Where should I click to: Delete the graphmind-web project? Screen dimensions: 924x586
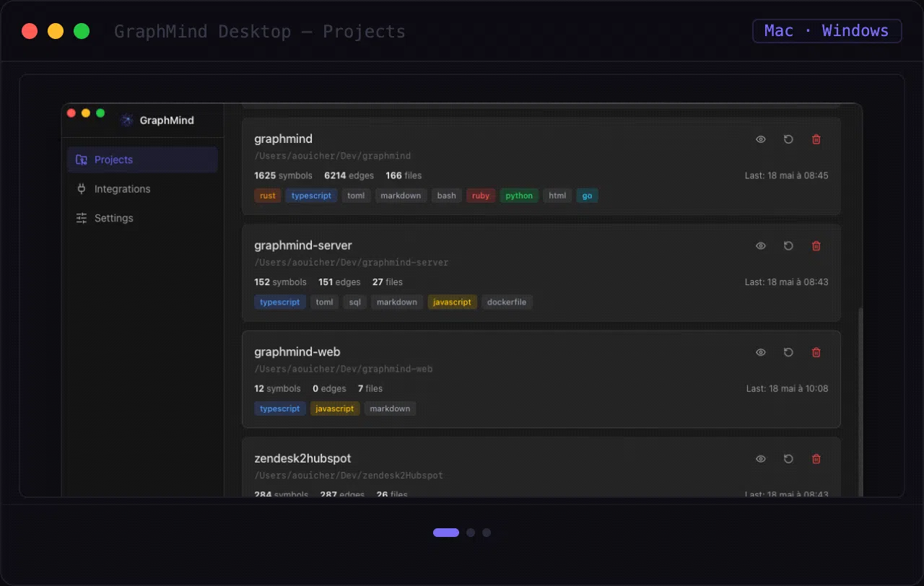[x=816, y=352]
